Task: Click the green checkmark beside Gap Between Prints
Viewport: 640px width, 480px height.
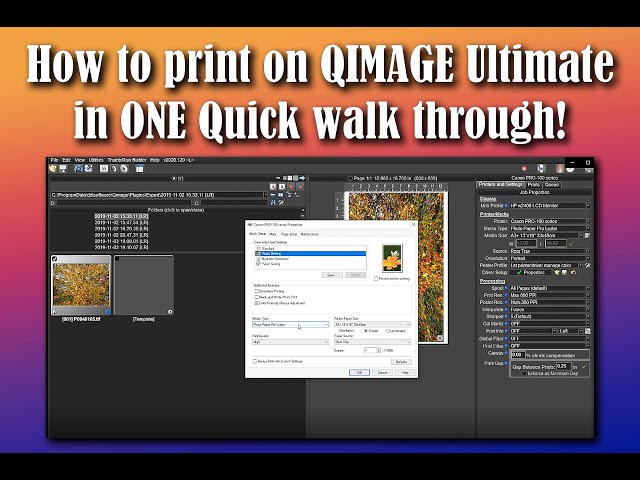Action: pos(584,367)
